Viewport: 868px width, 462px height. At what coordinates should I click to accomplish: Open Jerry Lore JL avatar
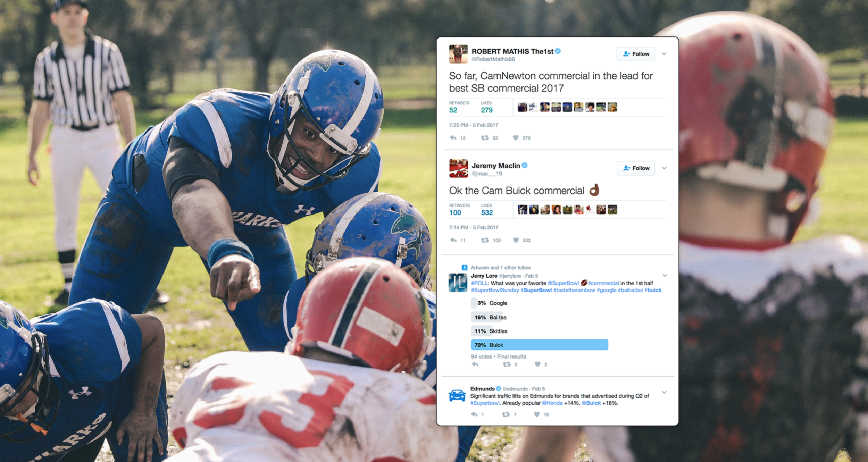(x=458, y=283)
